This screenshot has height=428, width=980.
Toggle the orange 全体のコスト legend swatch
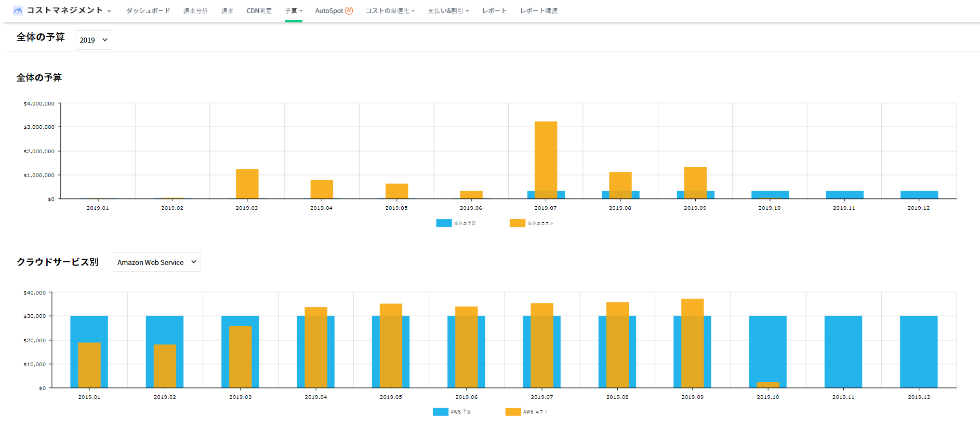point(517,223)
